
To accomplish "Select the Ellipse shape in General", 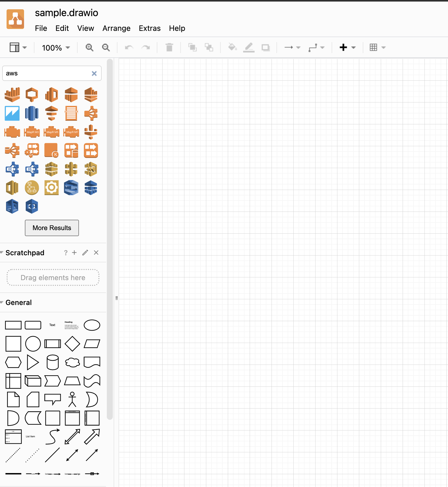I will click(x=92, y=325).
